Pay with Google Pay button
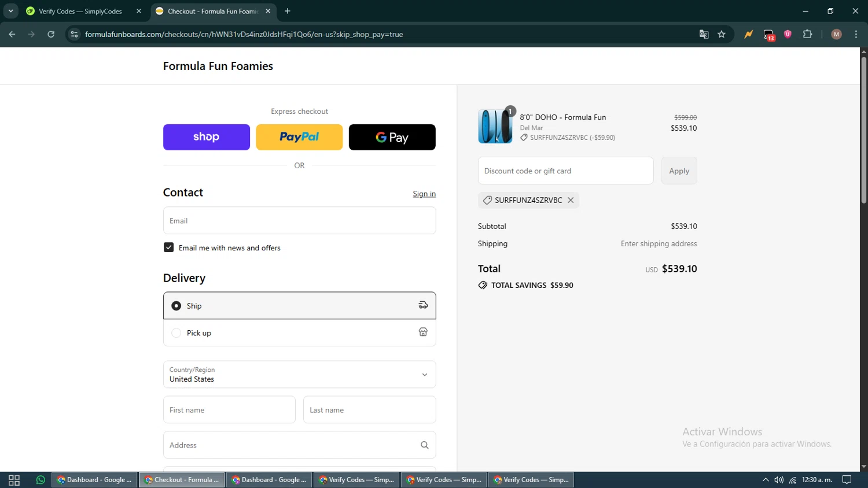Viewport: 868px width, 488px height. pos(392,137)
